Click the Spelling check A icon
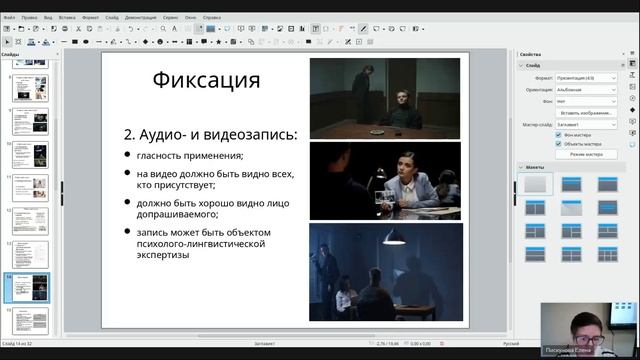This screenshot has height=360, width=640. [x=174, y=29]
